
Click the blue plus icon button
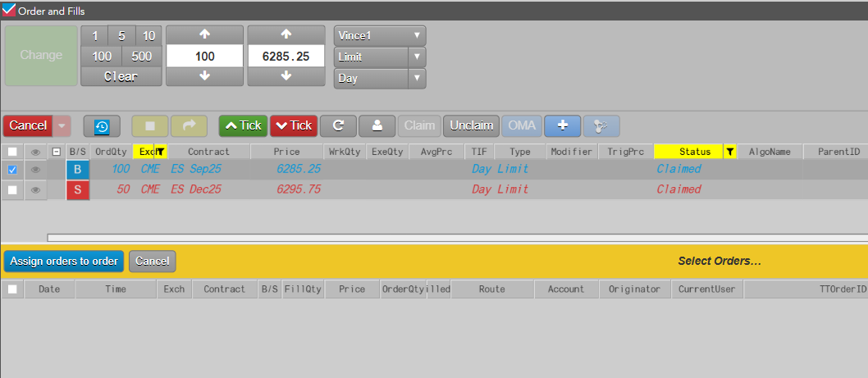coord(562,125)
